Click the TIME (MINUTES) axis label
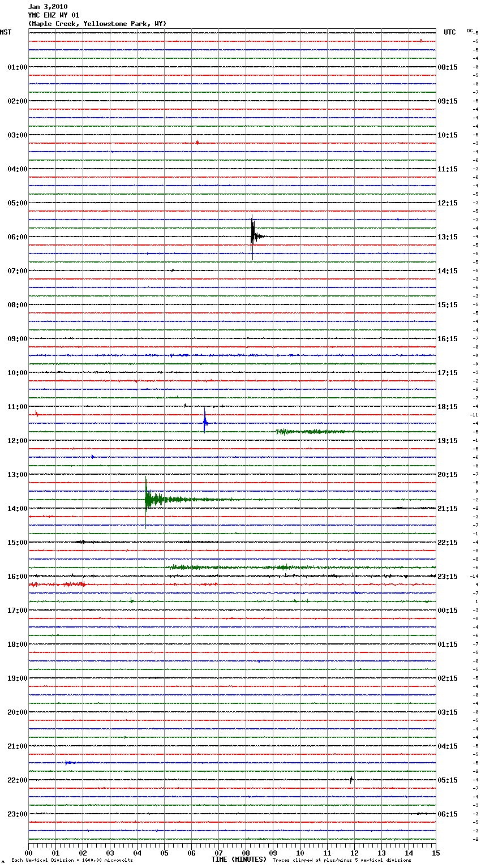 (x=239, y=860)
